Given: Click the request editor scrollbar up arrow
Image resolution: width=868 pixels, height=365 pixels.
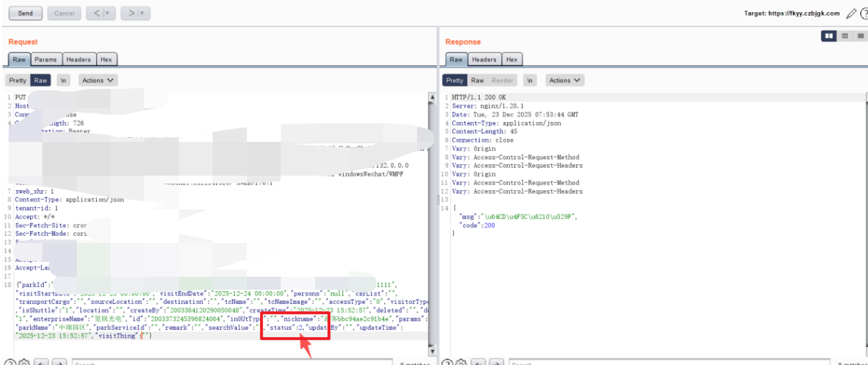Looking at the screenshot, I should [x=432, y=97].
